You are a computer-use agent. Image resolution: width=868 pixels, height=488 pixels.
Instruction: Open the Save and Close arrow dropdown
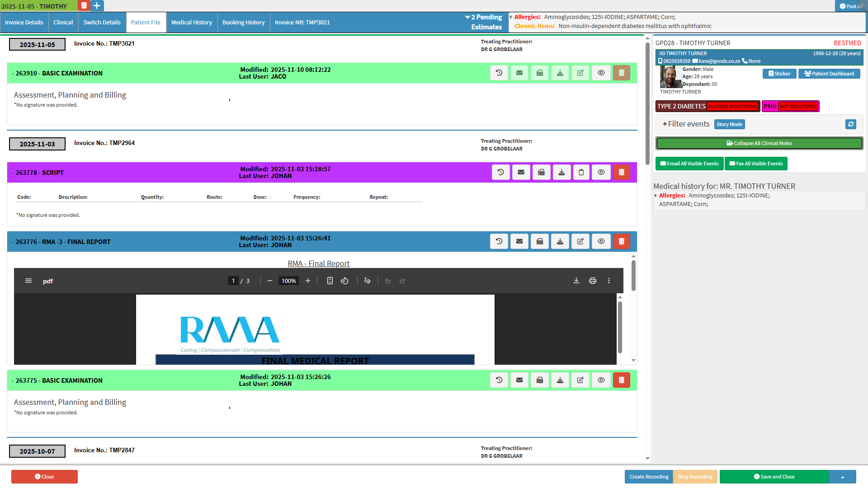pyautogui.click(x=842, y=477)
